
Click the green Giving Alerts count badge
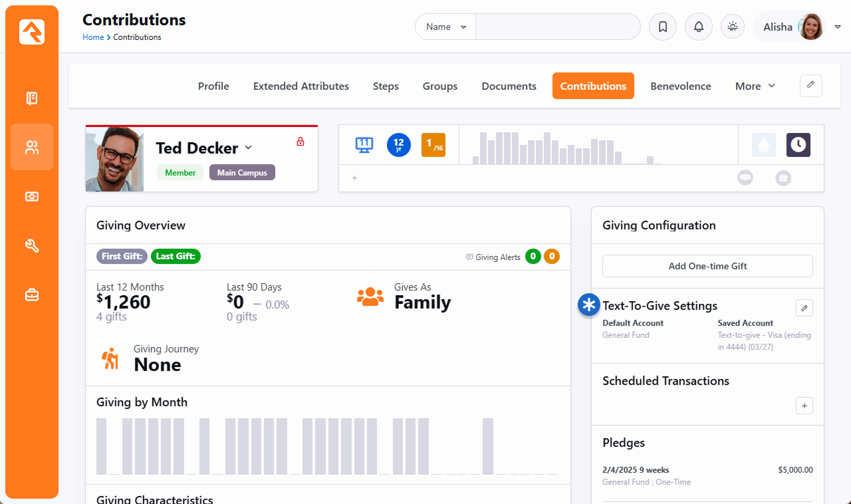click(533, 257)
